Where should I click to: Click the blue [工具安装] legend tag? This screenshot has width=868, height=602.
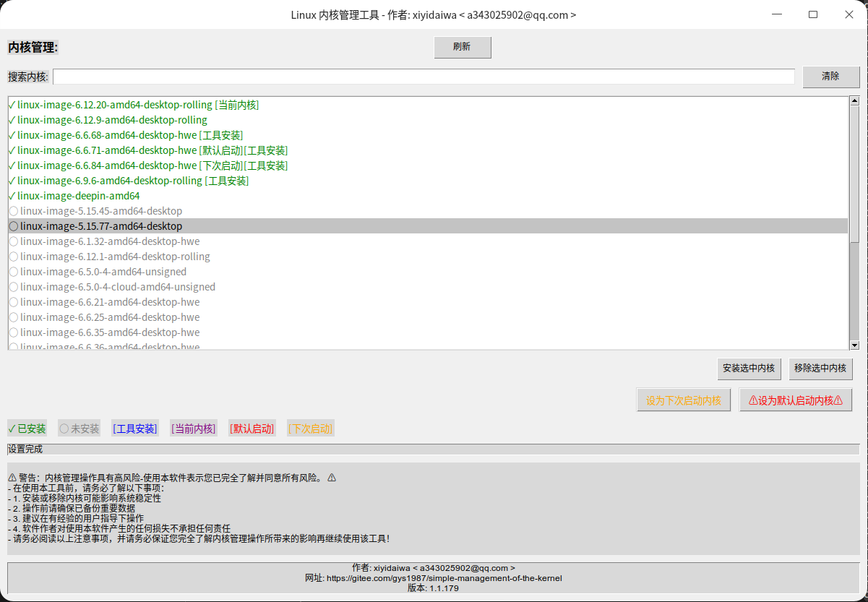click(x=135, y=429)
